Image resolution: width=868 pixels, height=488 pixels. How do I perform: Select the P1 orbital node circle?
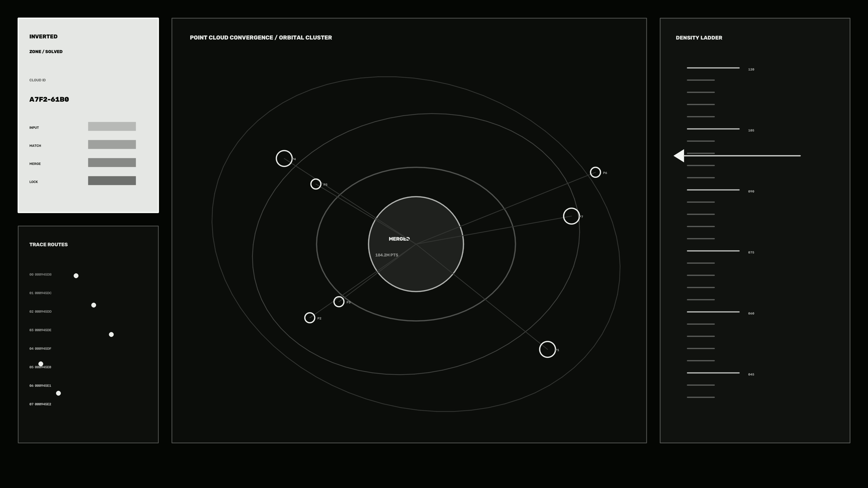[x=547, y=349]
